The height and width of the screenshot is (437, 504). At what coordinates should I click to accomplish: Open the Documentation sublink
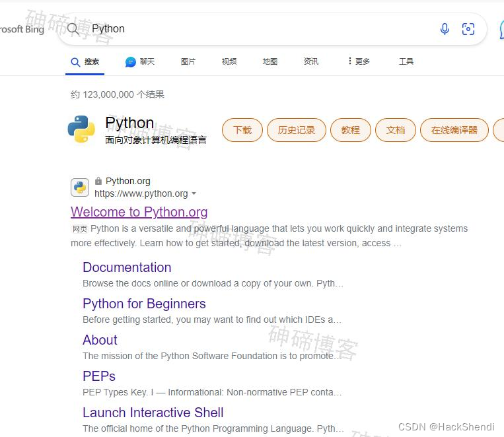[x=127, y=267]
